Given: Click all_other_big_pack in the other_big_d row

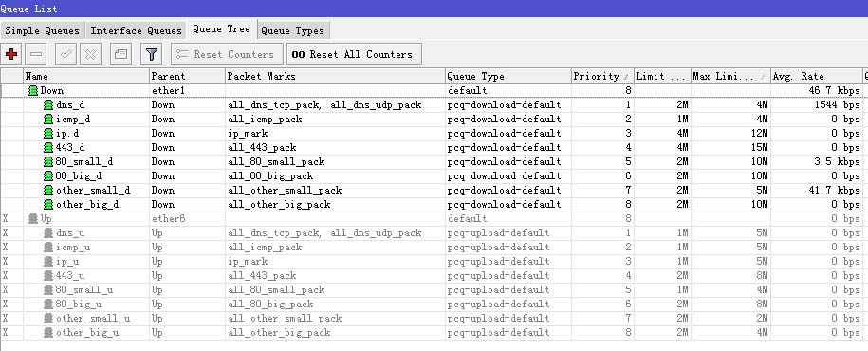Looking at the screenshot, I should [279, 204].
